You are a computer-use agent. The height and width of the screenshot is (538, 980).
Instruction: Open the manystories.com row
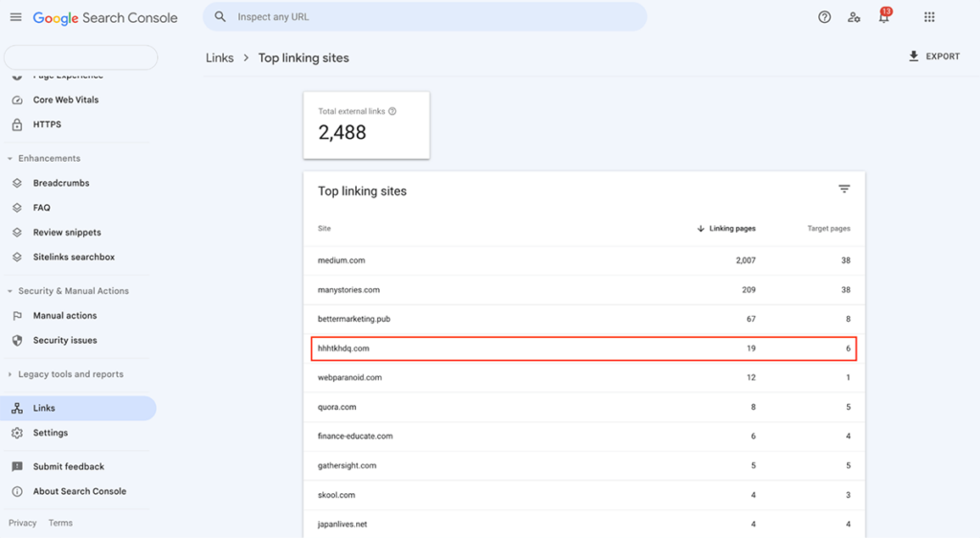(x=584, y=290)
